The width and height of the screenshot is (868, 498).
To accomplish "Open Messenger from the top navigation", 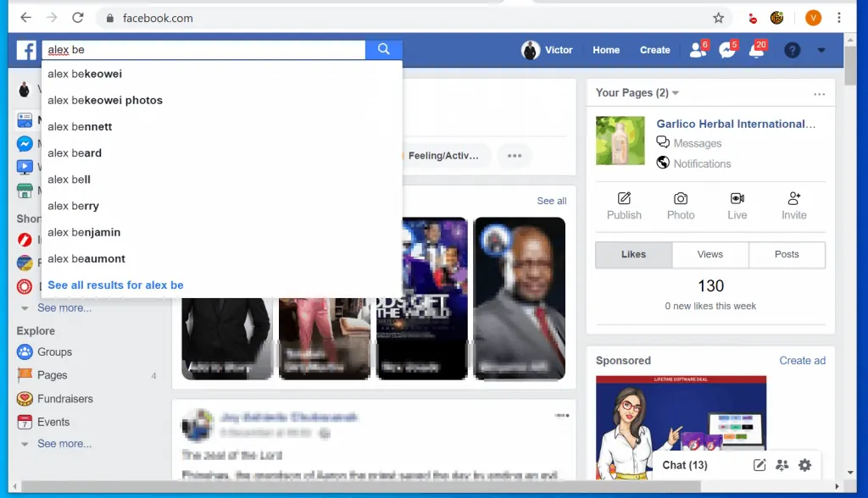I will point(728,50).
